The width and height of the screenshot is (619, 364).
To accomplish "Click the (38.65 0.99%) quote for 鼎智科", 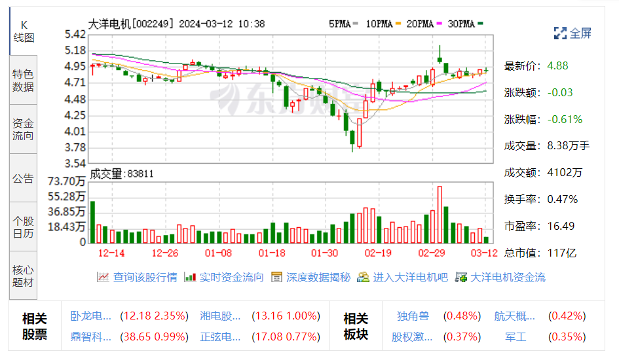I will (155, 337).
